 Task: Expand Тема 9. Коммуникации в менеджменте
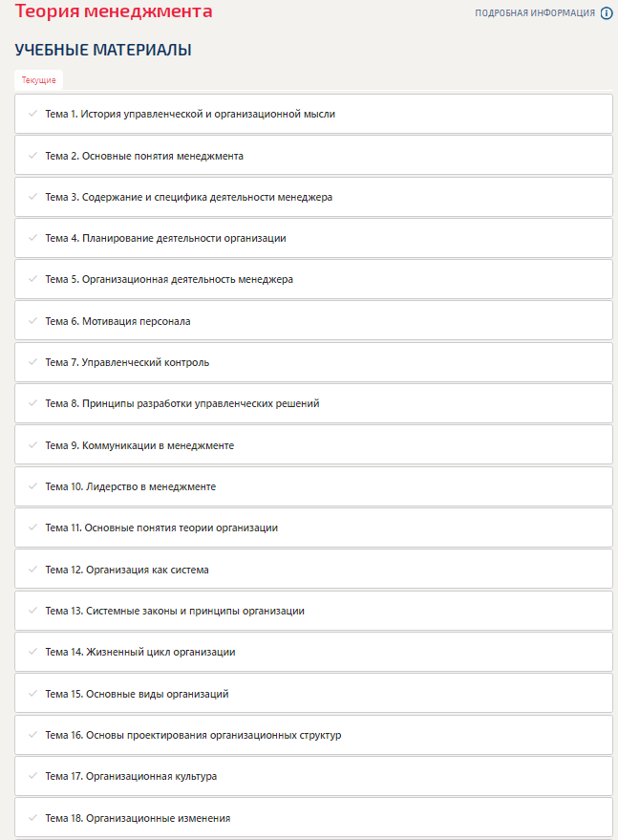click(x=313, y=445)
